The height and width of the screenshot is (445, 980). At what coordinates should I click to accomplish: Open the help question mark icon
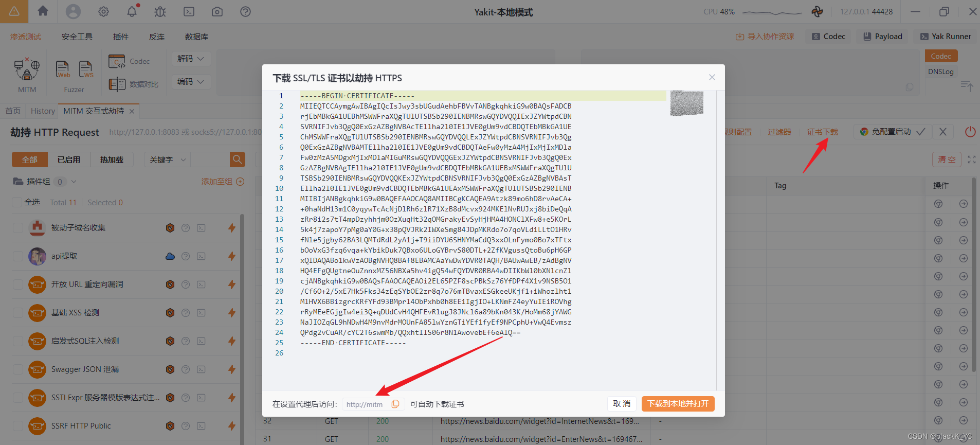[x=245, y=11]
